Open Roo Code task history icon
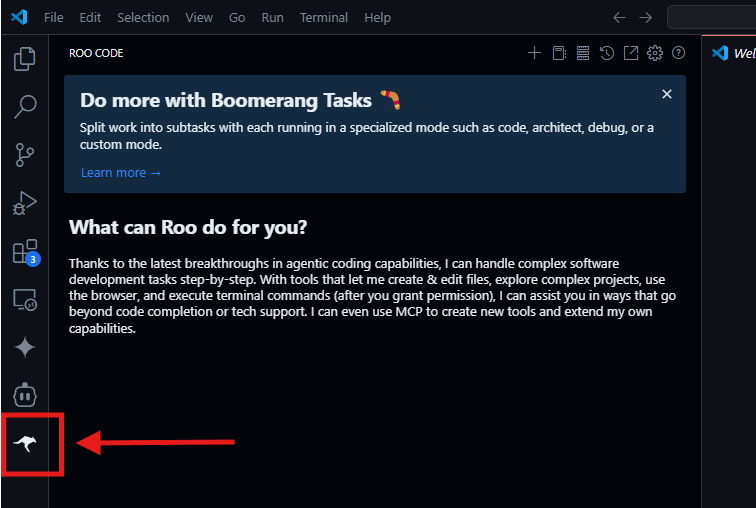Image resolution: width=756 pixels, height=508 pixels. 607,53
